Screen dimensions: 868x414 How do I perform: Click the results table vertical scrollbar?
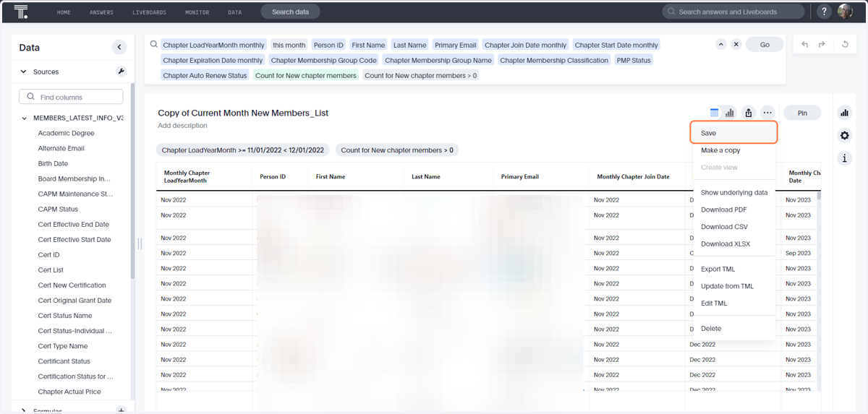point(819,195)
